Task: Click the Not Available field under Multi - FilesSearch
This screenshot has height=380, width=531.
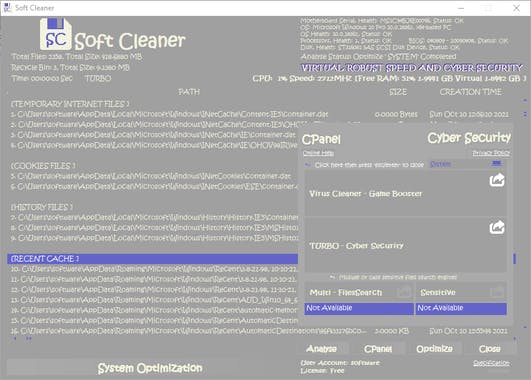Action: tap(359, 308)
